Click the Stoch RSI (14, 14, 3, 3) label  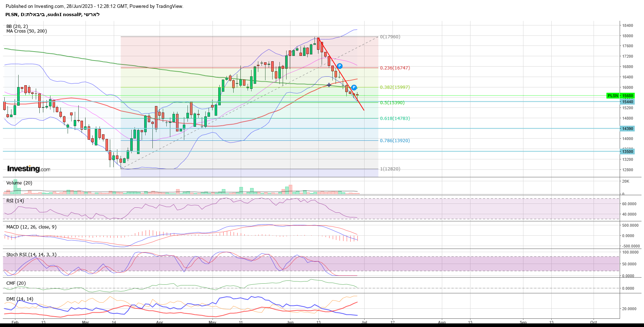31,255
